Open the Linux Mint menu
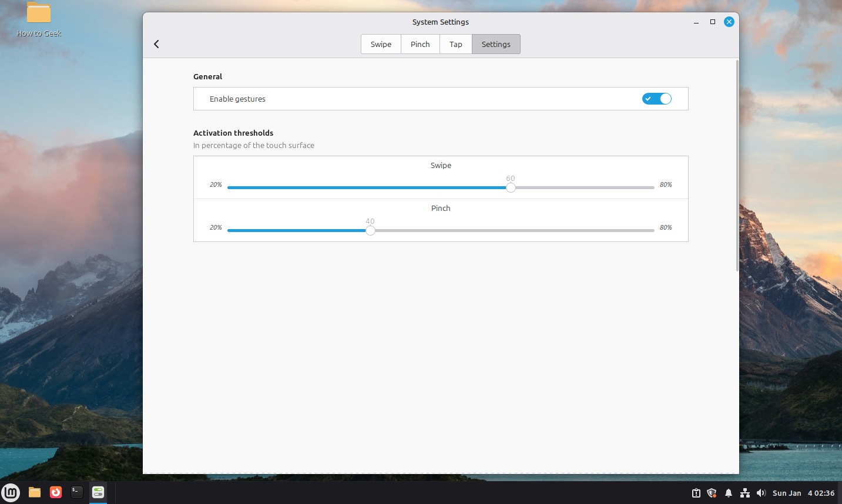This screenshot has width=842, height=504. coord(11,492)
